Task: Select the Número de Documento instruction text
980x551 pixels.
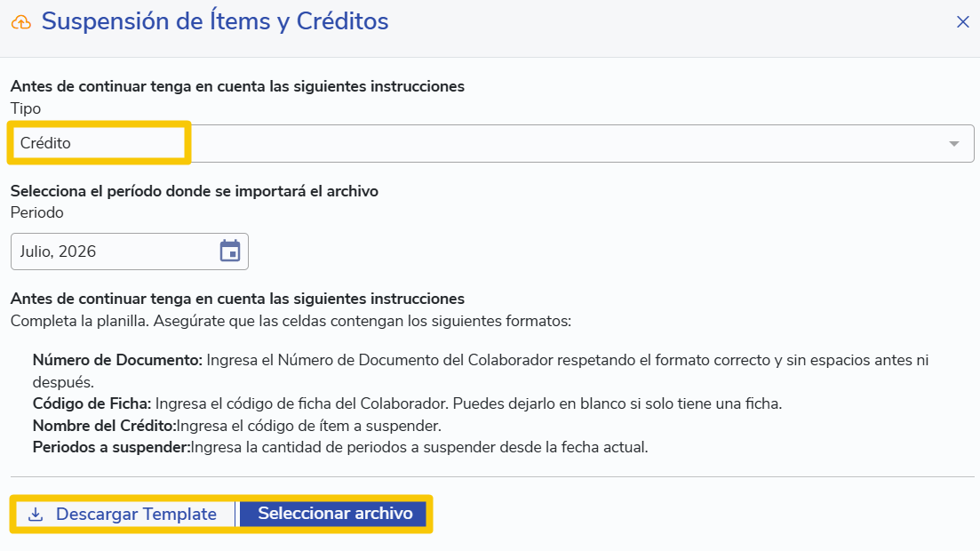Action: point(481,371)
